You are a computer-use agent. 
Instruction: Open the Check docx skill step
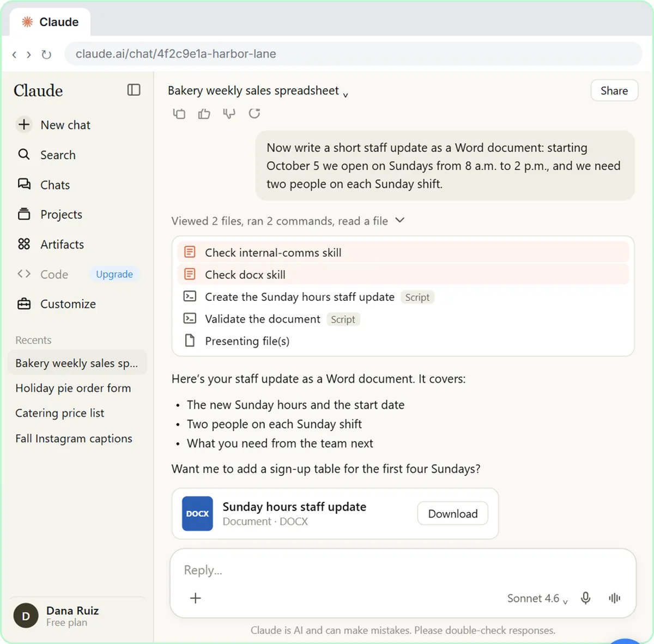(403, 275)
